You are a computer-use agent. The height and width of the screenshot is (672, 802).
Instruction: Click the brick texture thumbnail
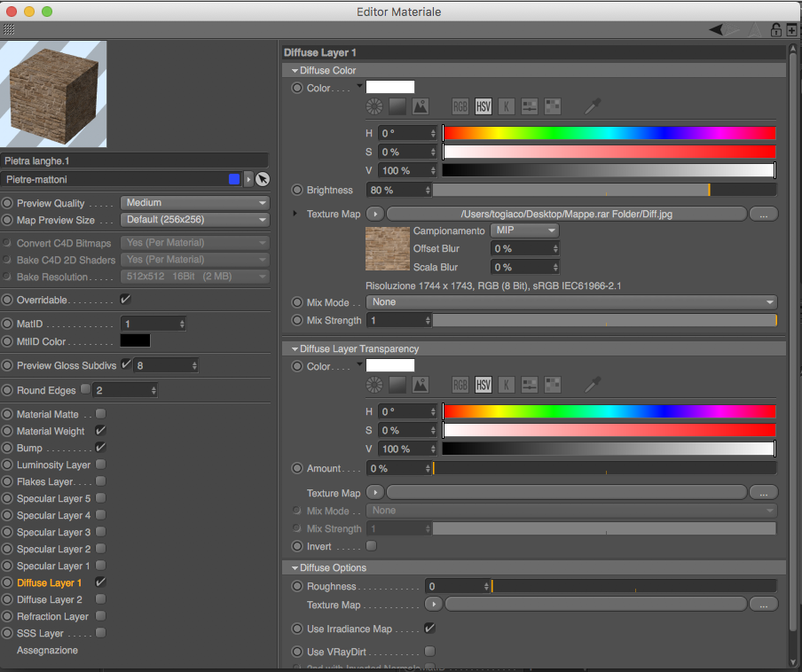click(387, 248)
